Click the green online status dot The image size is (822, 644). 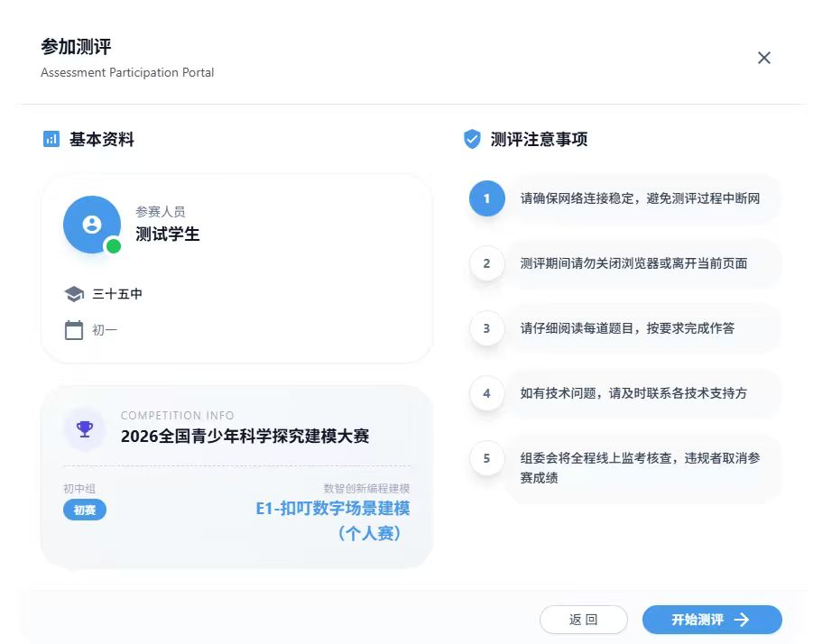tap(113, 245)
